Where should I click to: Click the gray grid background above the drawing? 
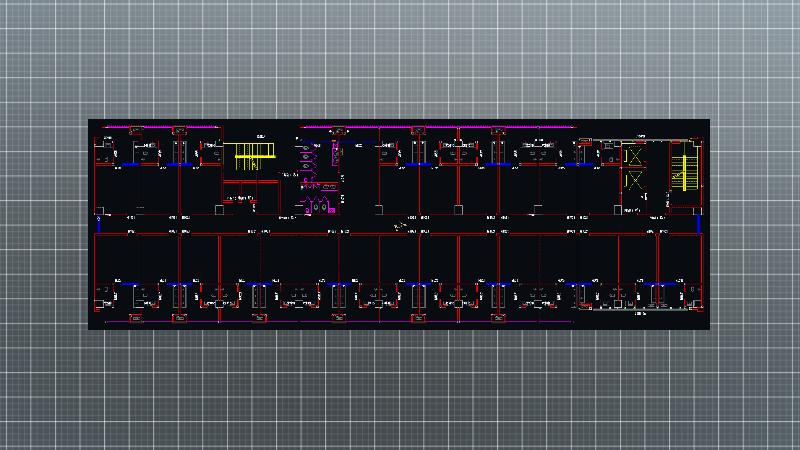400,60
